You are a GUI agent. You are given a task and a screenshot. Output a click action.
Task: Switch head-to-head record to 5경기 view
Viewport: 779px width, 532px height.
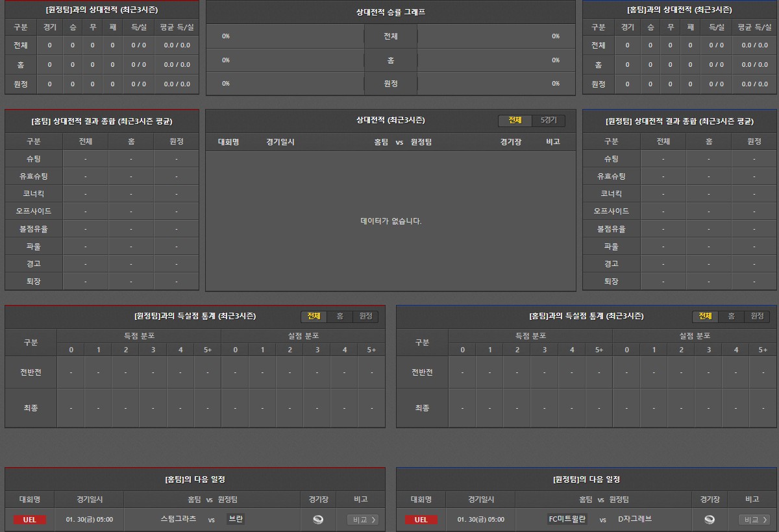pyautogui.click(x=549, y=121)
